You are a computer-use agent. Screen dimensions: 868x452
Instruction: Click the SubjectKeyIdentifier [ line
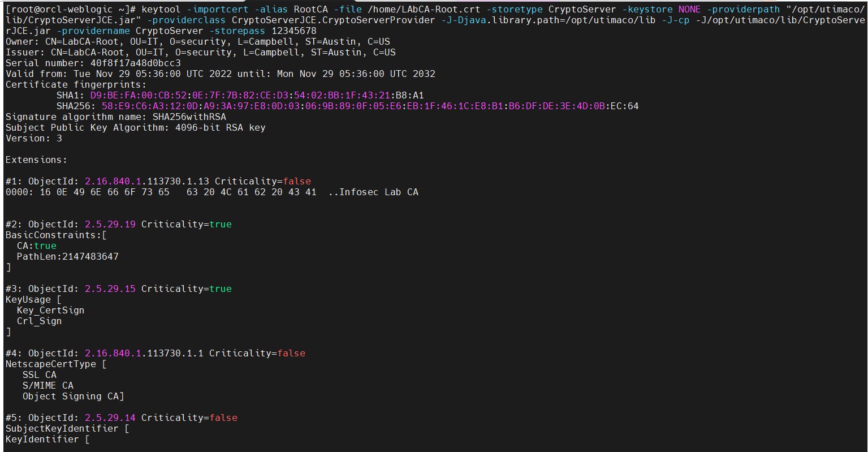coord(68,429)
